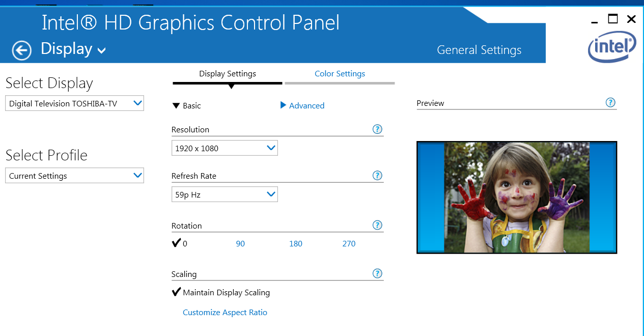Viewport: 644px width, 336px height.
Task: Click the Preview label
Action: click(430, 103)
